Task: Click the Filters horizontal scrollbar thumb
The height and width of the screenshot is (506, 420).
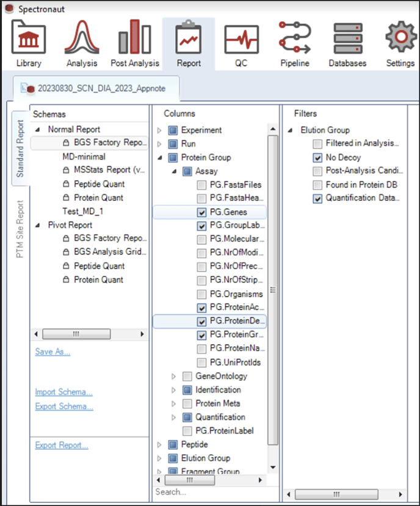Action: pyautogui.click(x=336, y=494)
